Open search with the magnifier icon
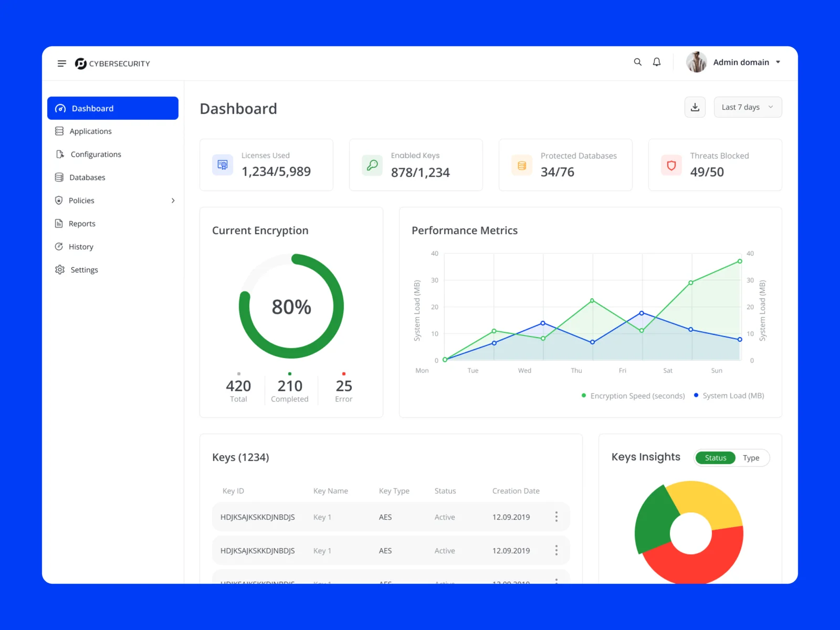 click(637, 62)
